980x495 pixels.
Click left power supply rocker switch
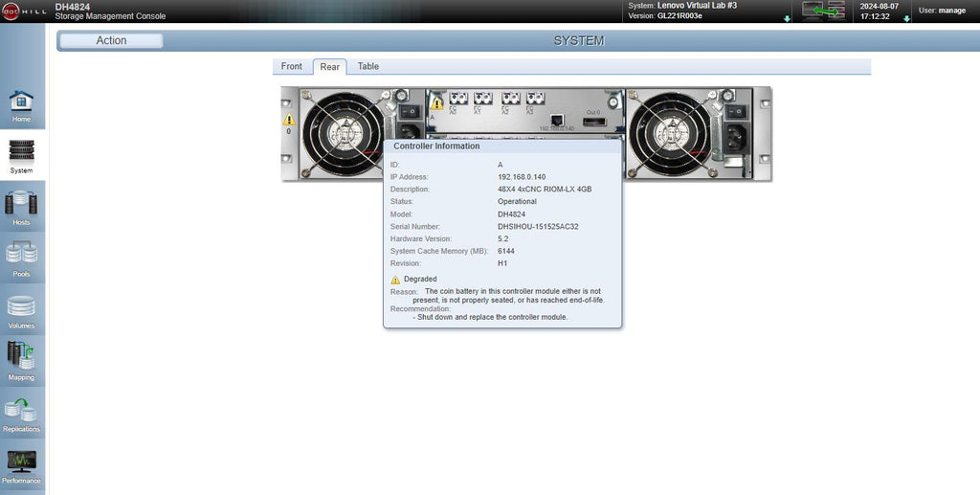point(410,111)
